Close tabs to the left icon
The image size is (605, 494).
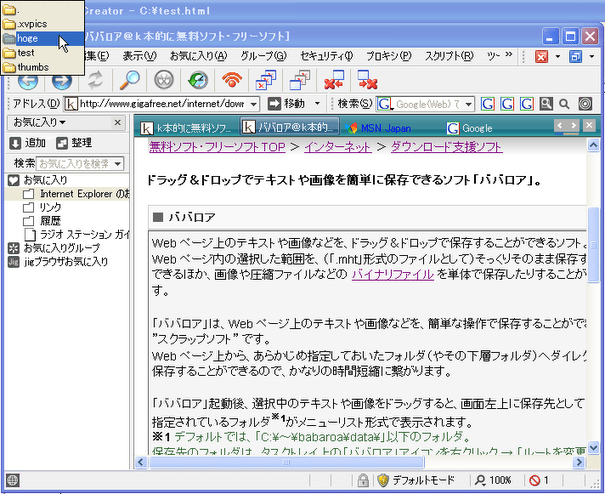tap(334, 80)
